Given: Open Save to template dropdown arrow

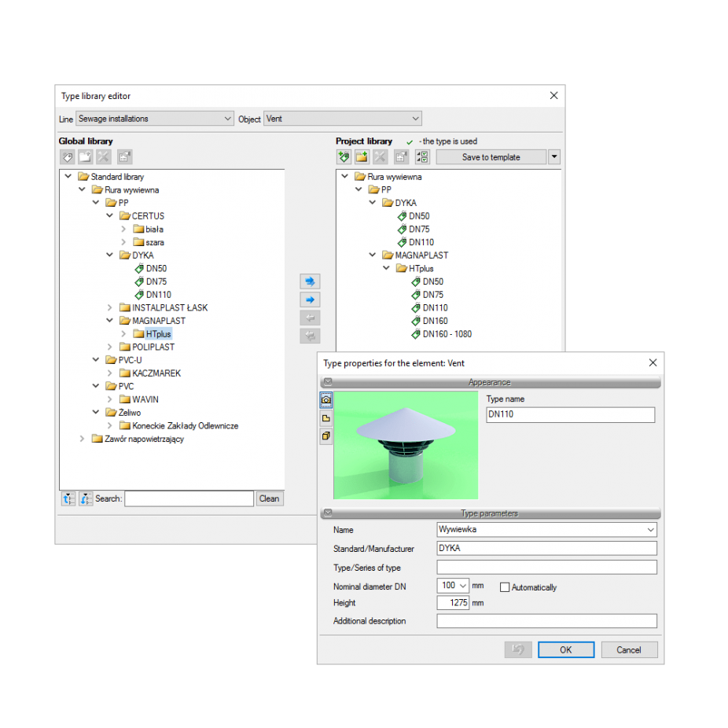Looking at the screenshot, I should pyautogui.click(x=554, y=157).
